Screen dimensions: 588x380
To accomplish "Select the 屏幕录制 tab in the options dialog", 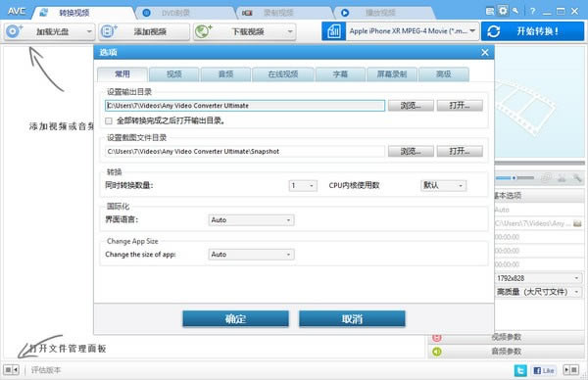I will coord(392,74).
